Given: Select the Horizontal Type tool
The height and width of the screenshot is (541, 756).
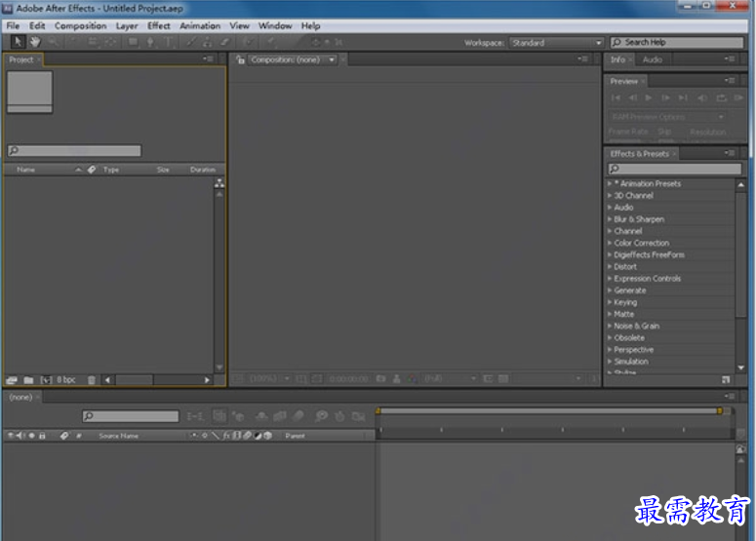Looking at the screenshot, I should click(168, 42).
